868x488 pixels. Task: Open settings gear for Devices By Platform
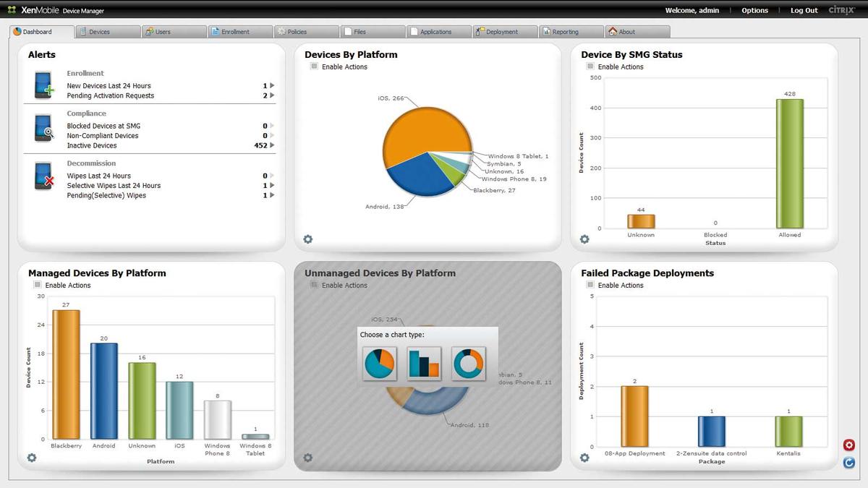(308, 239)
